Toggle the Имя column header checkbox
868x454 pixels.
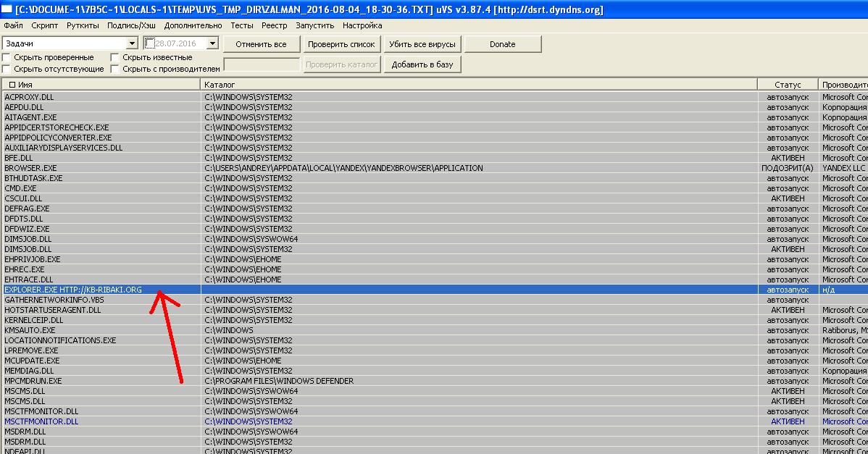tap(12, 85)
